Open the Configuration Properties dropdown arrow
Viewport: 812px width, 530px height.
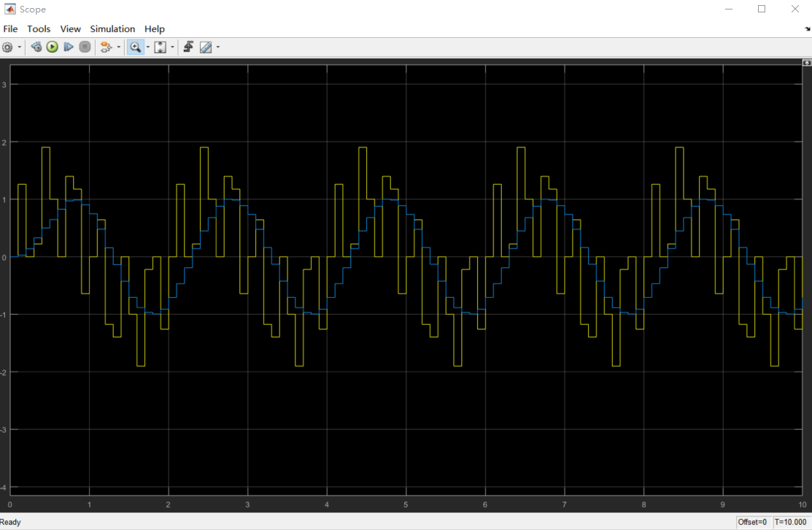click(18, 47)
